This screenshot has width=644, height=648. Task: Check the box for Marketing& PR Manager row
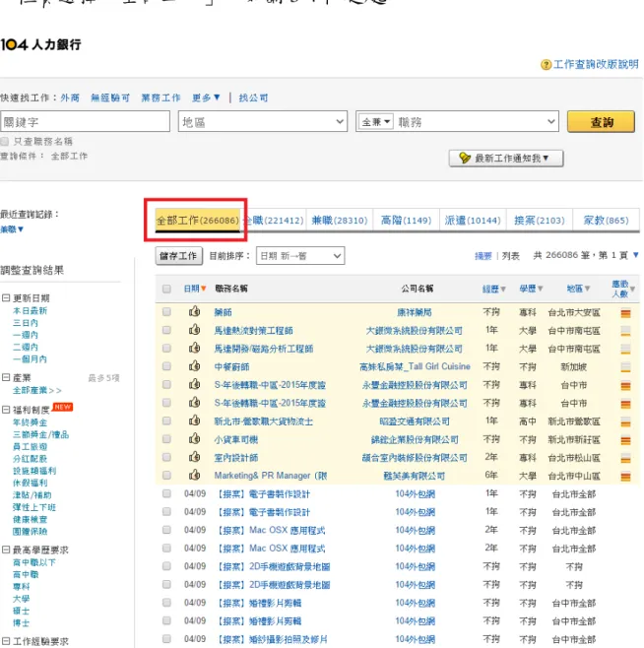(166, 476)
